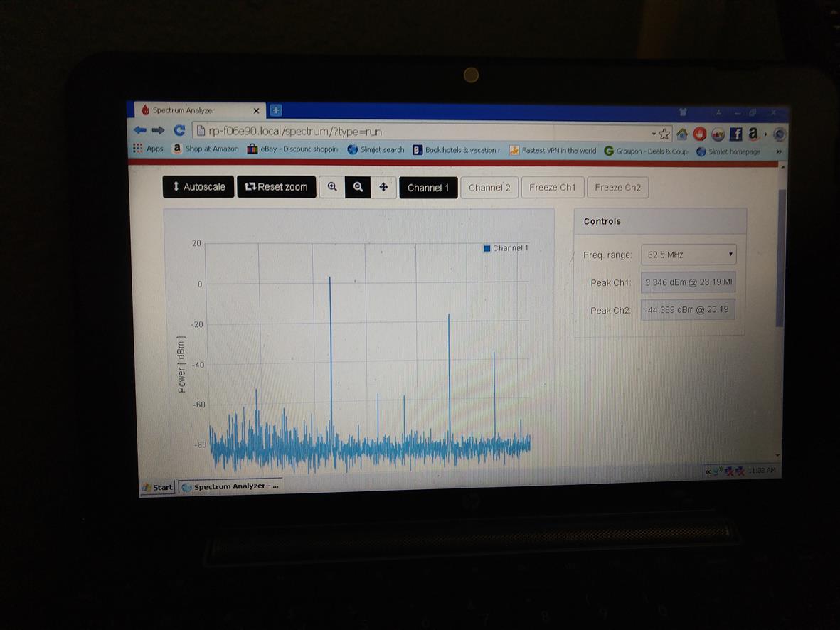Click the Peak Ch2 value field
This screenshot has width=840, height=630.
pos(688,309)
